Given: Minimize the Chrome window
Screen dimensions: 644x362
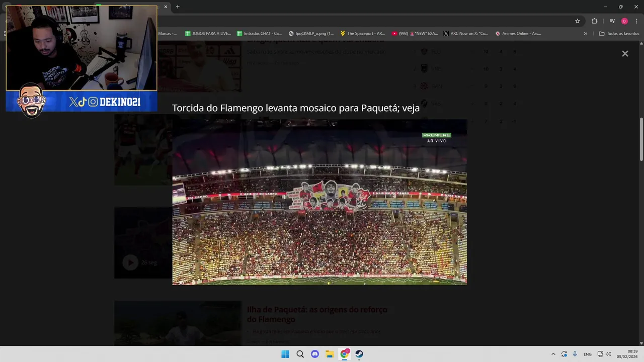Looking at the screenshot, I should point(605,7).
